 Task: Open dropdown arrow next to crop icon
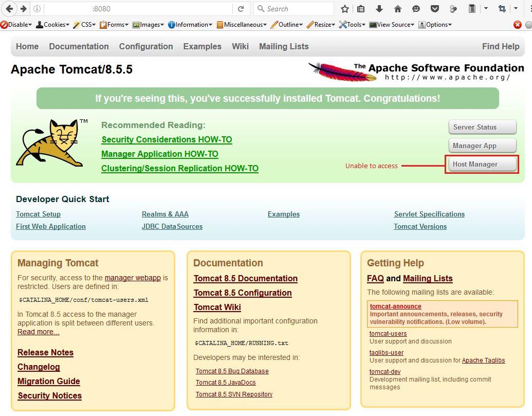coord(516,8)
